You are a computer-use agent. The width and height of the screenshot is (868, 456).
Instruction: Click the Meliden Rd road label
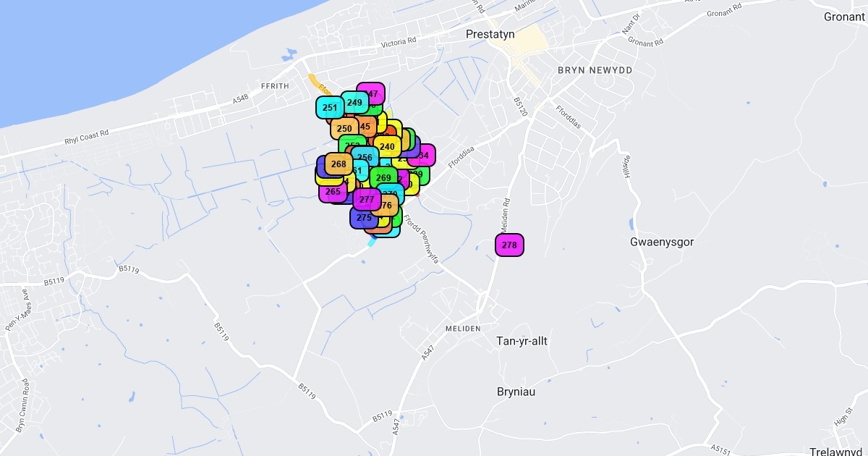point(506,214)
